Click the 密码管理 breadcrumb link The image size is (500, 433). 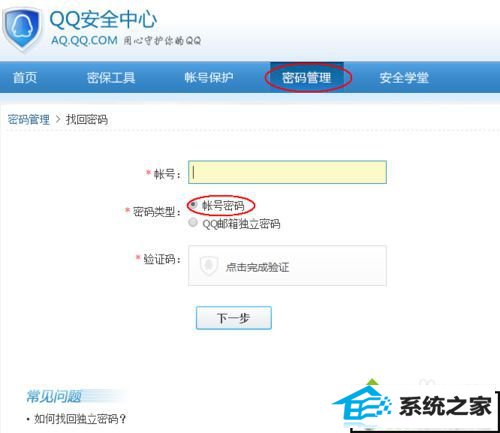pyautogui.click(x=29, y=119)
